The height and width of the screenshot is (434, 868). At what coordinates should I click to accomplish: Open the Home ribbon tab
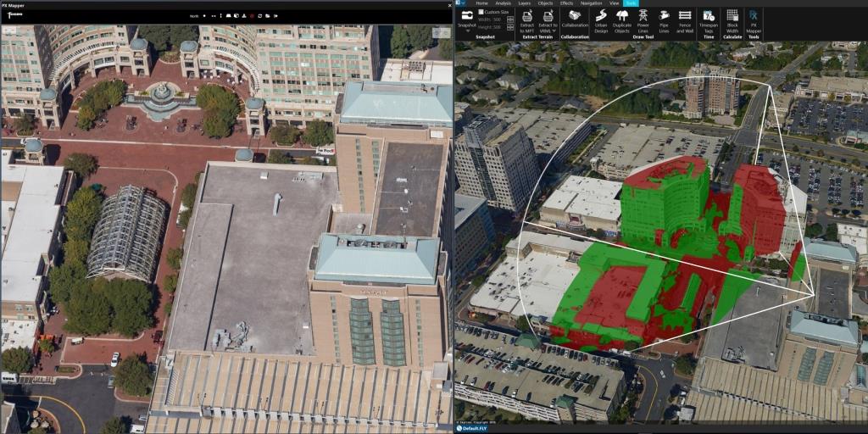click(481, 3)
